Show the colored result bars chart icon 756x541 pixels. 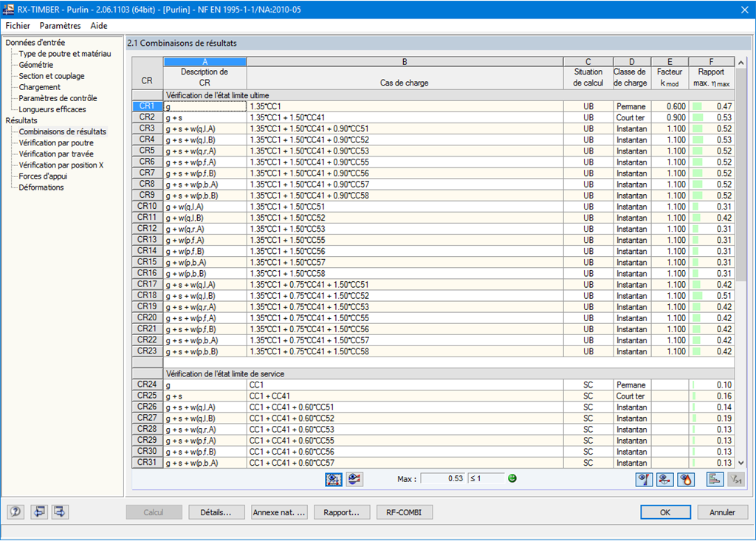pyautogui.click(x=715, y=479)
